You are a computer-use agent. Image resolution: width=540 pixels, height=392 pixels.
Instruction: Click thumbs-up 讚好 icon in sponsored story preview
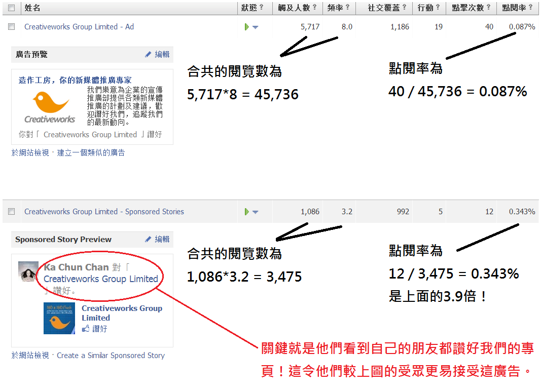86,329
